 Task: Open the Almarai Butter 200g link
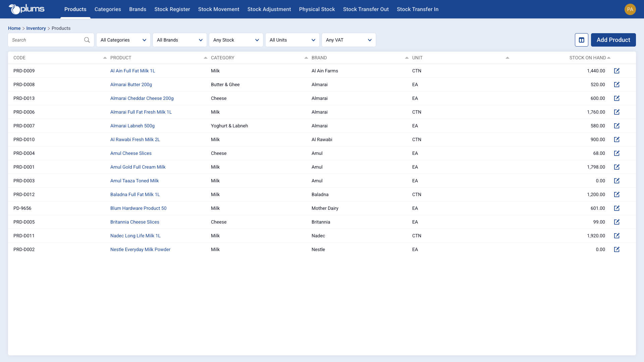[131, 84]
